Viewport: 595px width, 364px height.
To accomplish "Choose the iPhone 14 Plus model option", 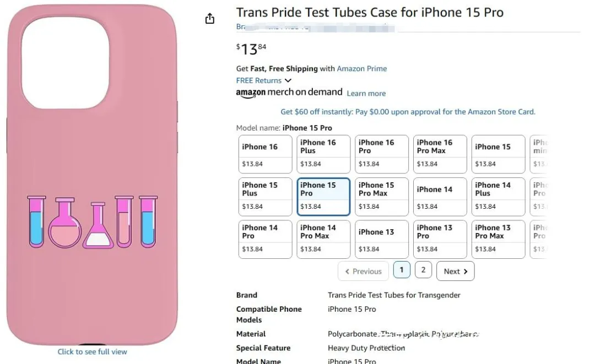I will click(x=499, y=197).
